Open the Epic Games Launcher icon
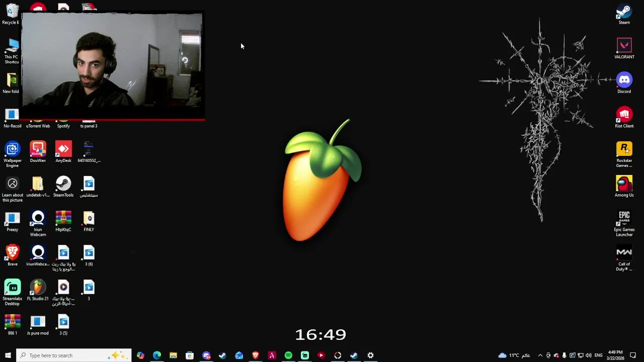644x362 pixels. pos(624,224)
